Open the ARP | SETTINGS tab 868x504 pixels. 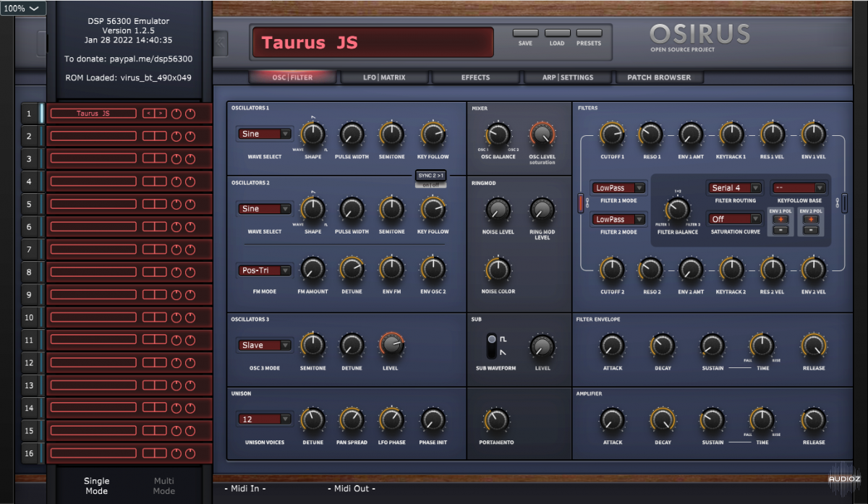(568, 77)
